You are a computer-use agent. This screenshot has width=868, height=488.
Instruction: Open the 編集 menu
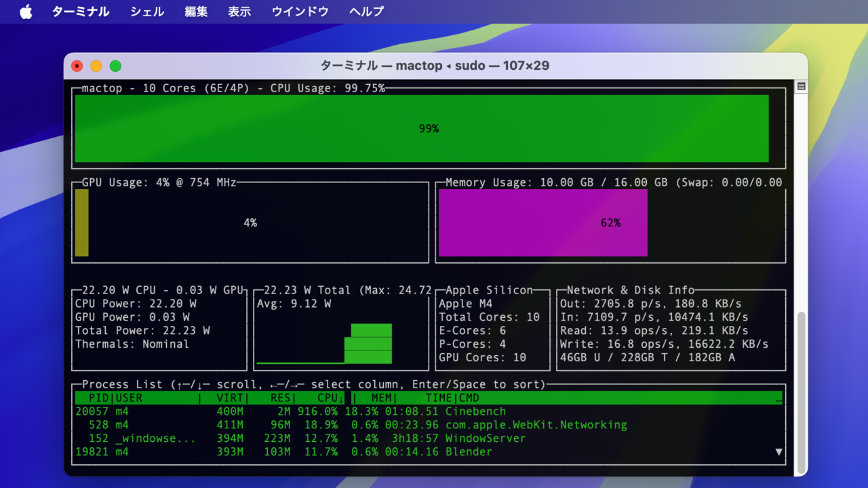coord(196,12)
